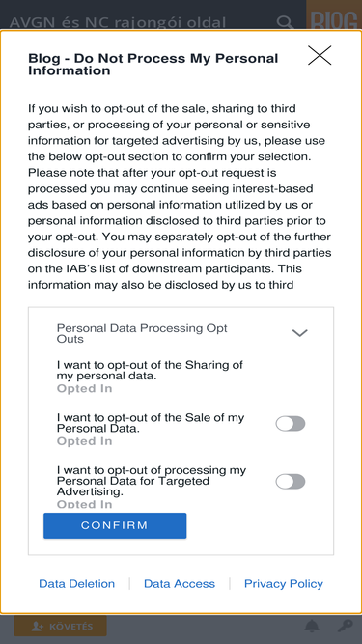
Task: Open the Data Deletion link
Action: tap(77, 583)
